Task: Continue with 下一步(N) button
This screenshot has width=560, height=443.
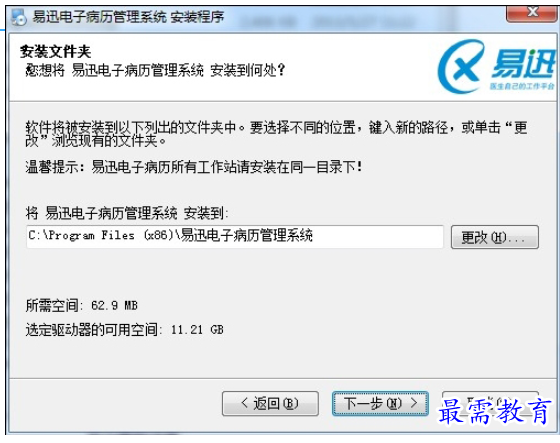Action: pyautogui.click(x=380, y=403)
